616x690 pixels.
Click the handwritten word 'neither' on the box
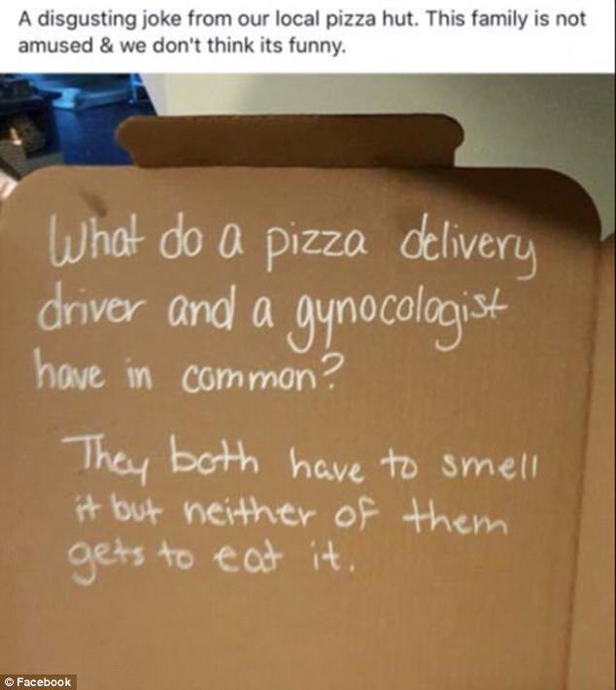coord(250,513)
